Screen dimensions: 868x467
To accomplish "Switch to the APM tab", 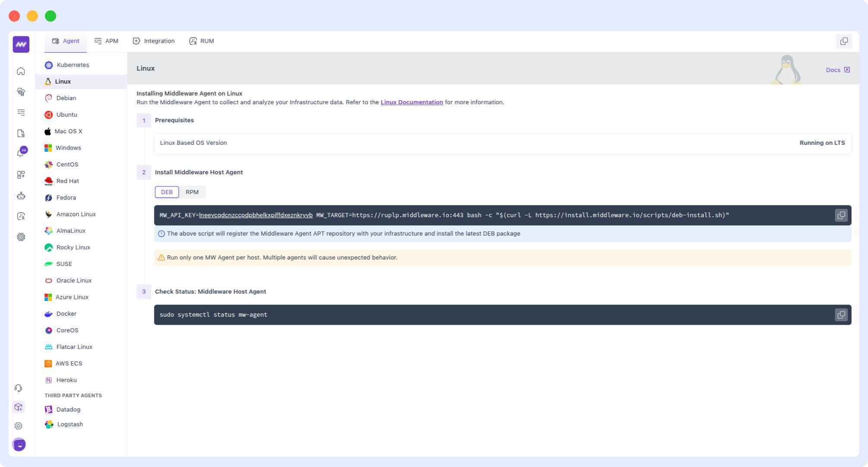I will pyautogui.click(x=106, y=41).
